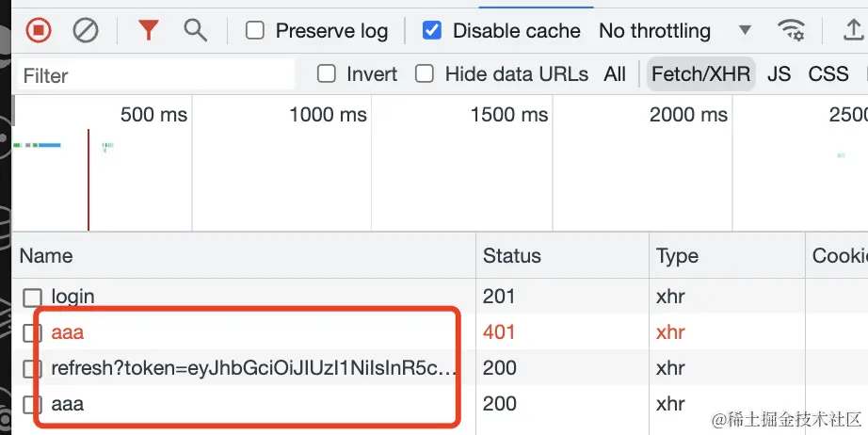Click the blue request bar in overview
The height and width of the screenshot is (435, 868).
pyautogui.click(x=50, y=145)
